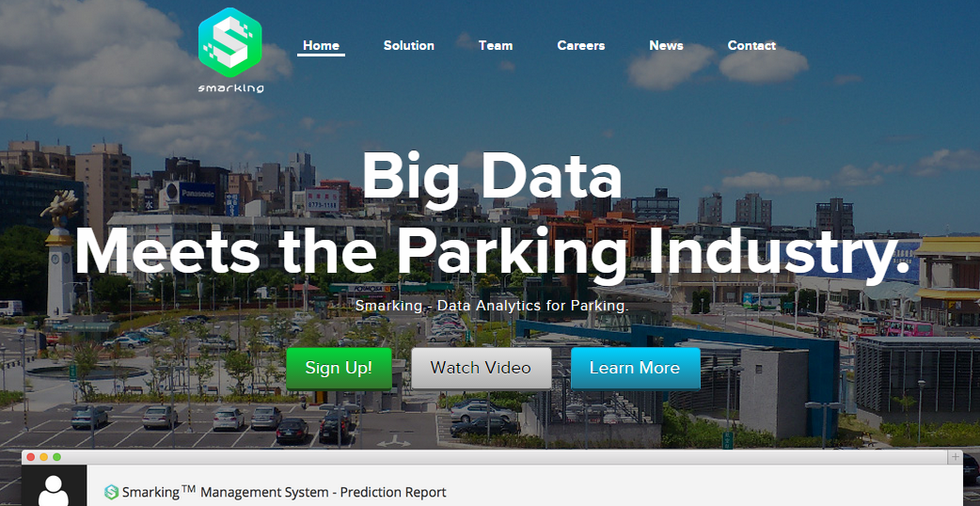Screen dimensions: 980x506
Task: Click the smarking wordmark below the logo
Action: pyautogui.click(x=230, y=88)
